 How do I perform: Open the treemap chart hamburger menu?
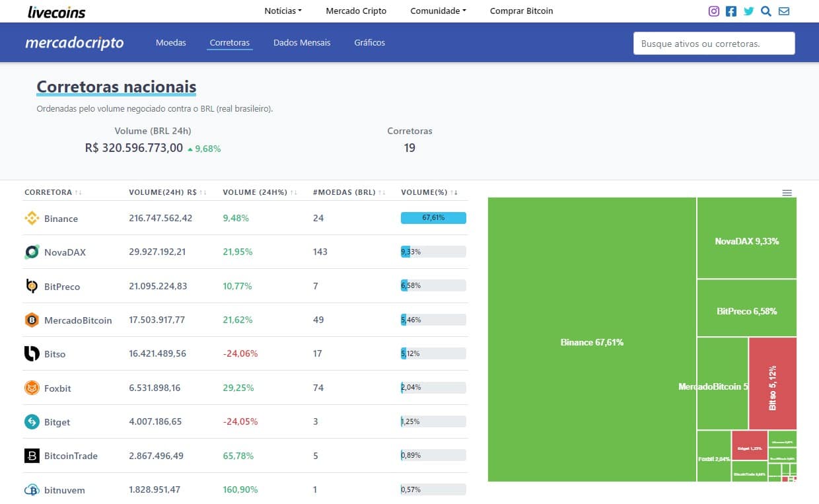point(787,192)
